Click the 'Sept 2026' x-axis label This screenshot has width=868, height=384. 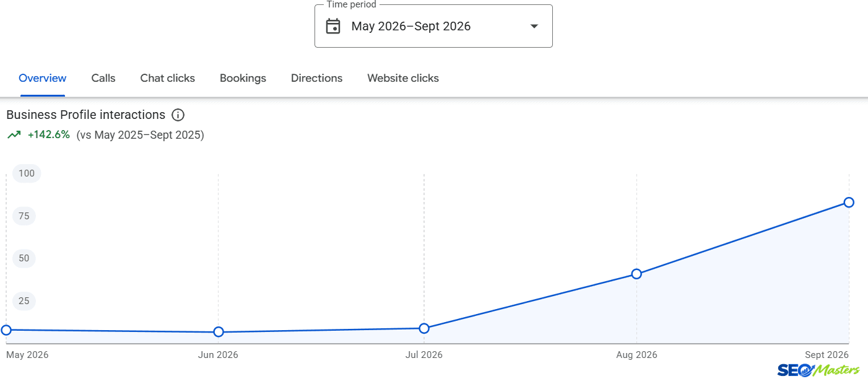coord(827,355)
